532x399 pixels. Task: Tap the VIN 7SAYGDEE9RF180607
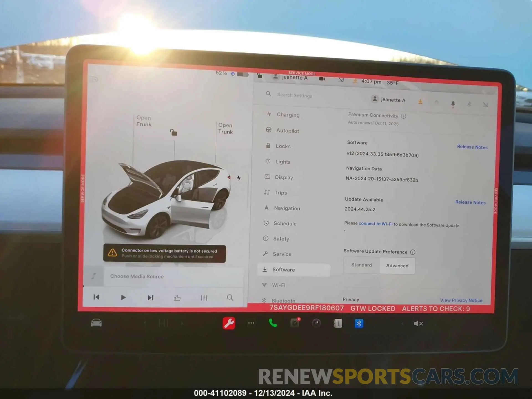click(x=306, y=308)
